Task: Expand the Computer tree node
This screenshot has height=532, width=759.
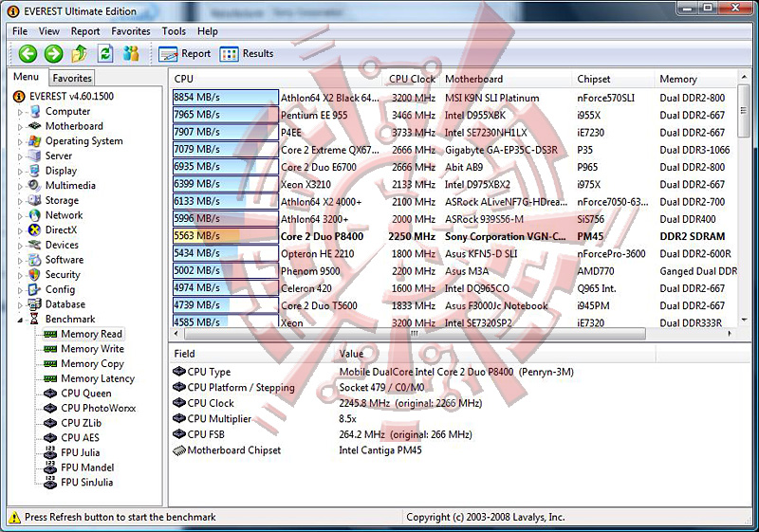Action: click(20, 112)
